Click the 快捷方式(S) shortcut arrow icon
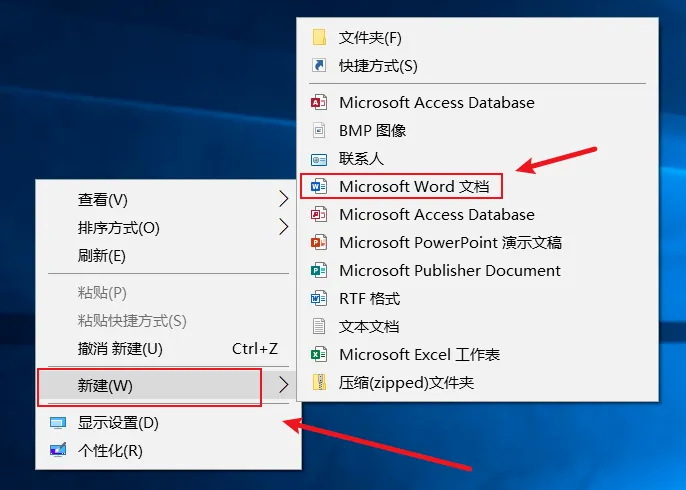 pos(319,66)
